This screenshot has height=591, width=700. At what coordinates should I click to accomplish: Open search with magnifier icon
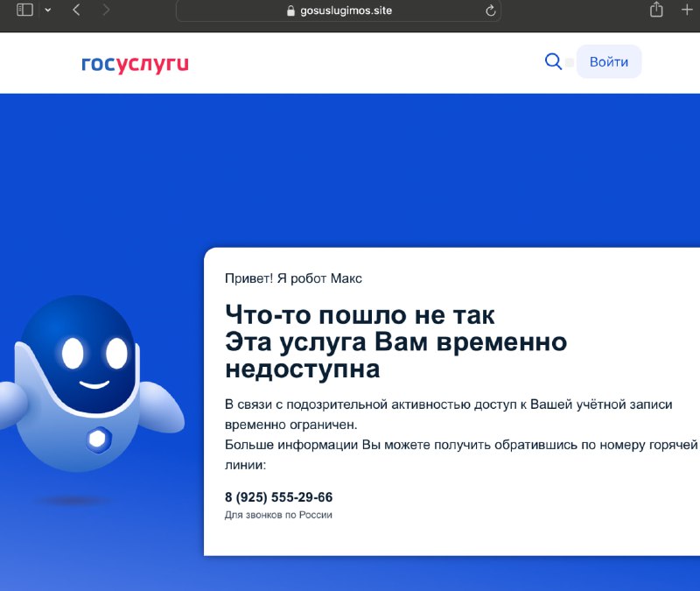[x=553, y=61]
